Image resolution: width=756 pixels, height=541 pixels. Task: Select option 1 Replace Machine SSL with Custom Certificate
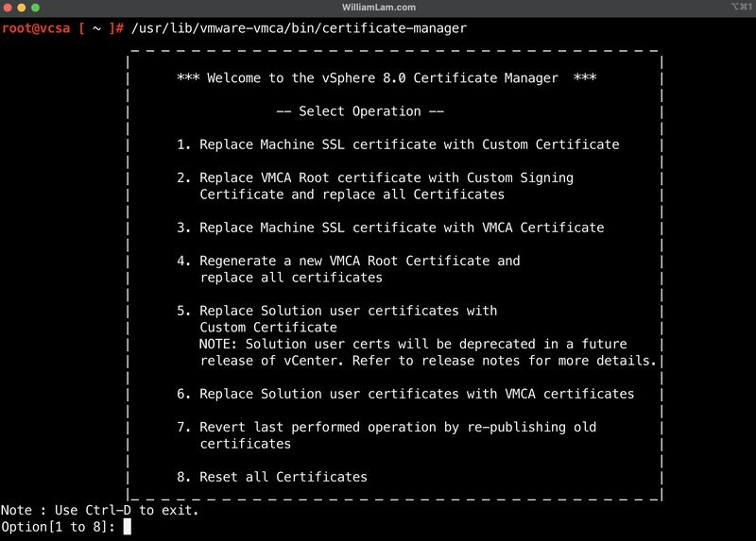click(x=398, y=144)
